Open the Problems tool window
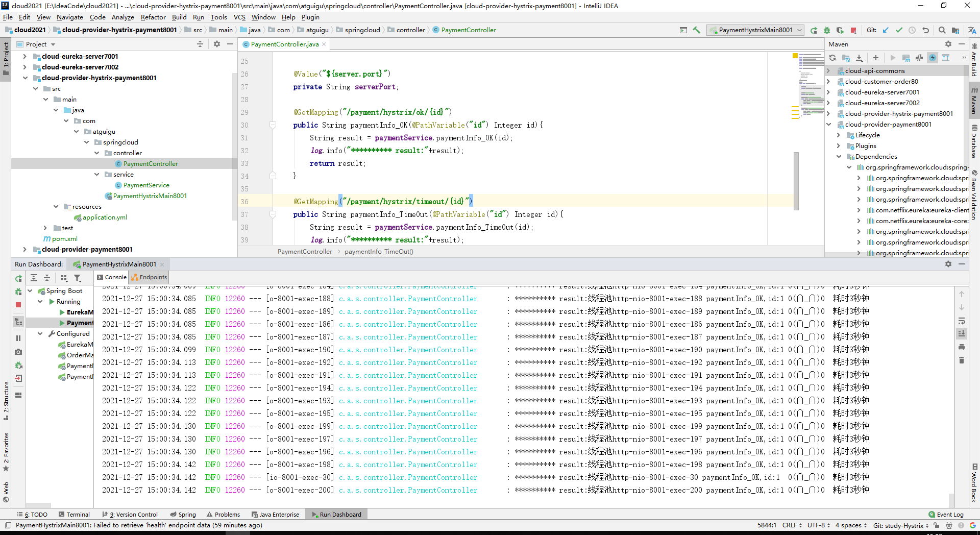The image size is (980, 535). tap(223, 515)
